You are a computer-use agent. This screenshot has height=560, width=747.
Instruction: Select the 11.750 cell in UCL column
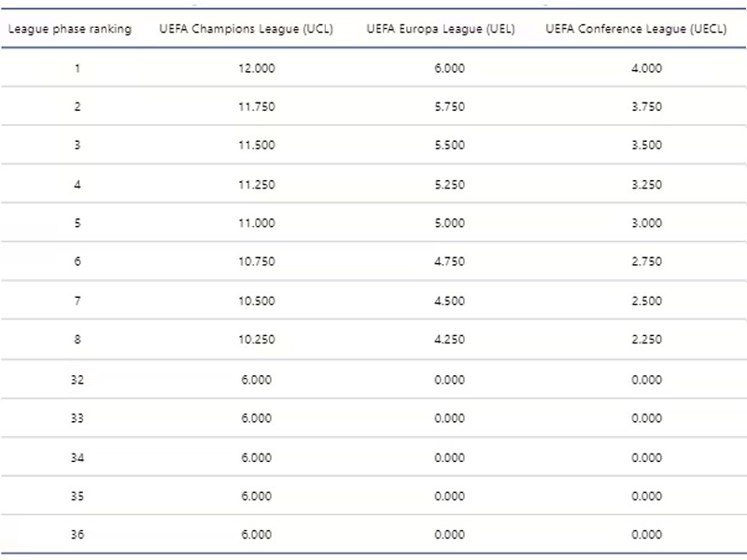tap(257, 106)
